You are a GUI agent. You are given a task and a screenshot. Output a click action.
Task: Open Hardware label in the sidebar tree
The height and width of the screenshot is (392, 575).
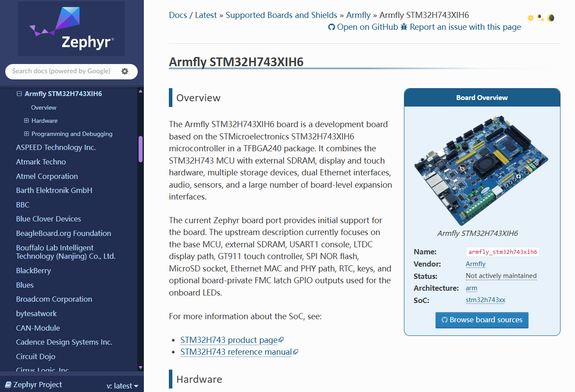[44, 121]
